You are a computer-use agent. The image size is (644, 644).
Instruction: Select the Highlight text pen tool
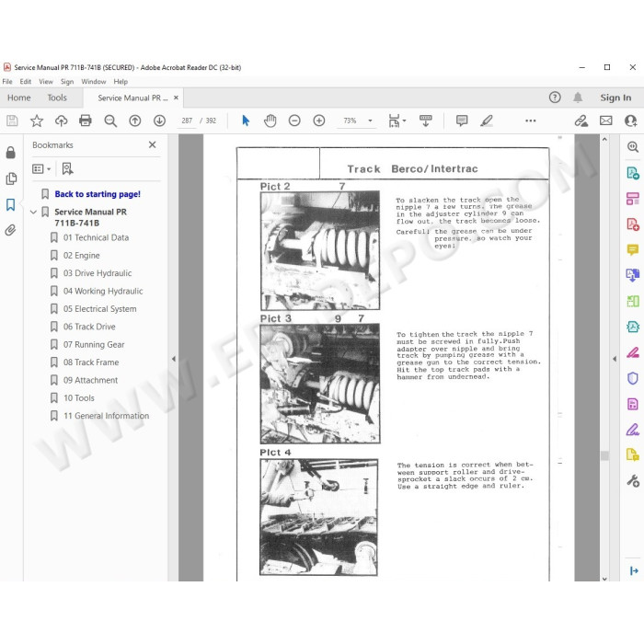click(487, 121)
